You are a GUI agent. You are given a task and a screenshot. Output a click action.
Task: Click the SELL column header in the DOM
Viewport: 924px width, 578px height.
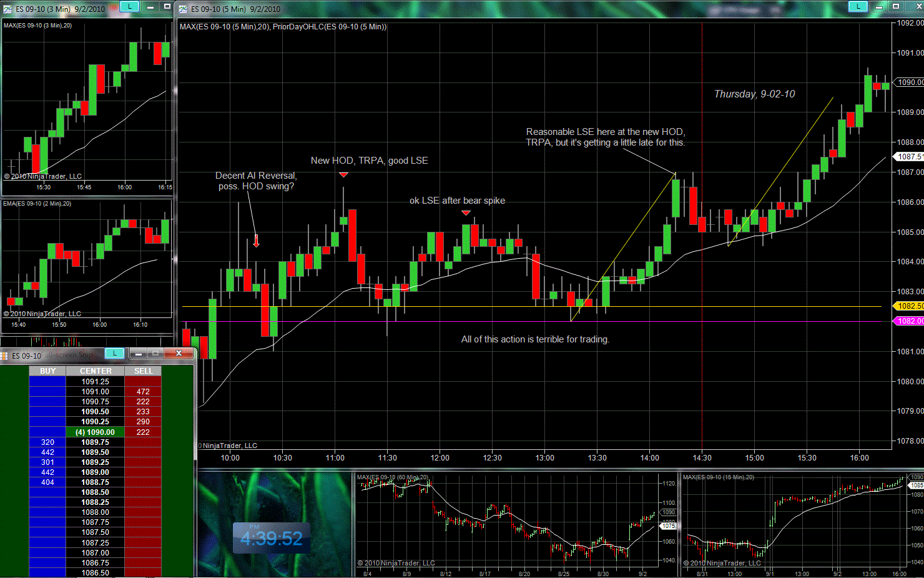point(143,371)
